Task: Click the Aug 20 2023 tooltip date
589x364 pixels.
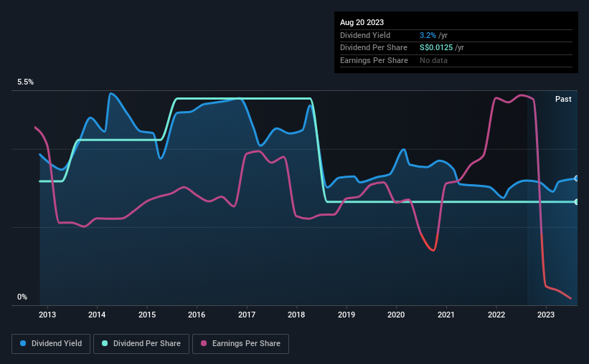Action: [x=362, y=22]
